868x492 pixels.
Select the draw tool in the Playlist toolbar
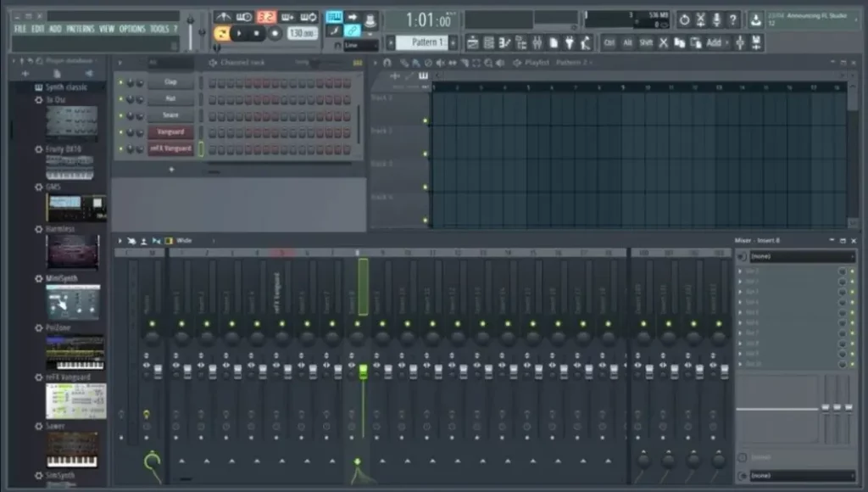pyautogui.click(x=405, y=62)
